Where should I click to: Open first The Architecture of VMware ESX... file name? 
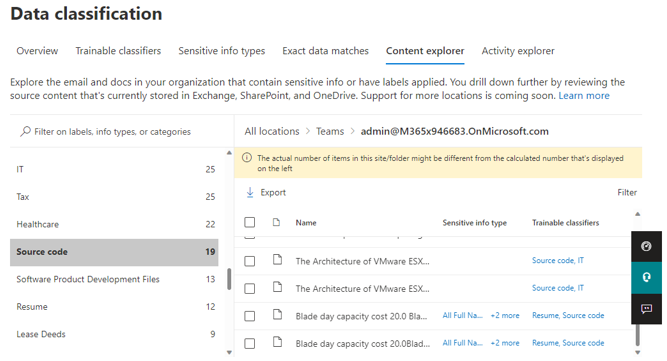click(x=362, y=261)
